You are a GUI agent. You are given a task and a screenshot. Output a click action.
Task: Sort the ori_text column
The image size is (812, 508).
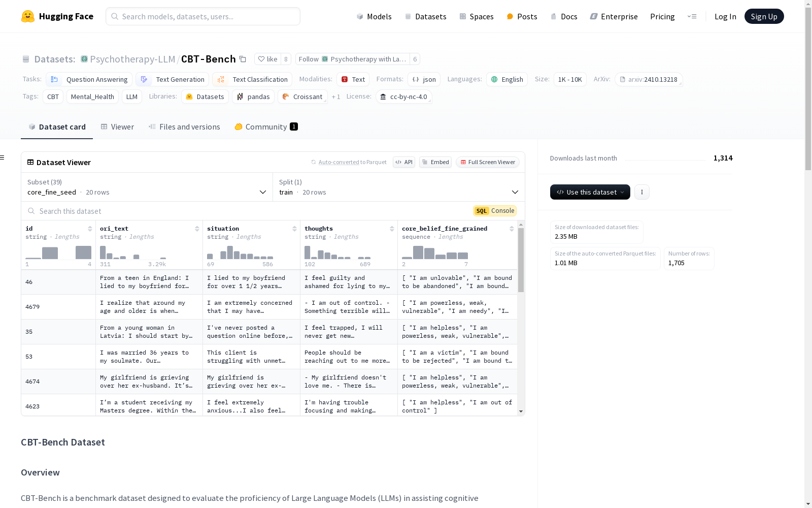(197, 229)
